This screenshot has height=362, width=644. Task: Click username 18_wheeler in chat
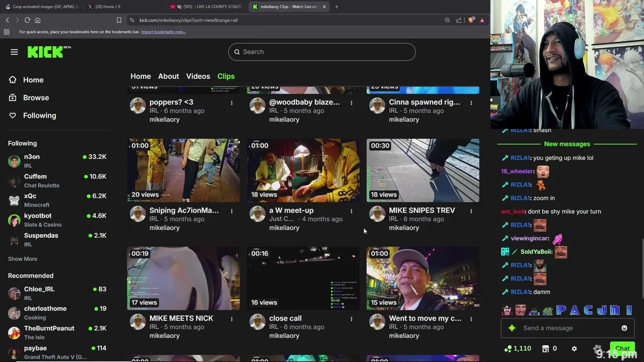pos(517,171)
